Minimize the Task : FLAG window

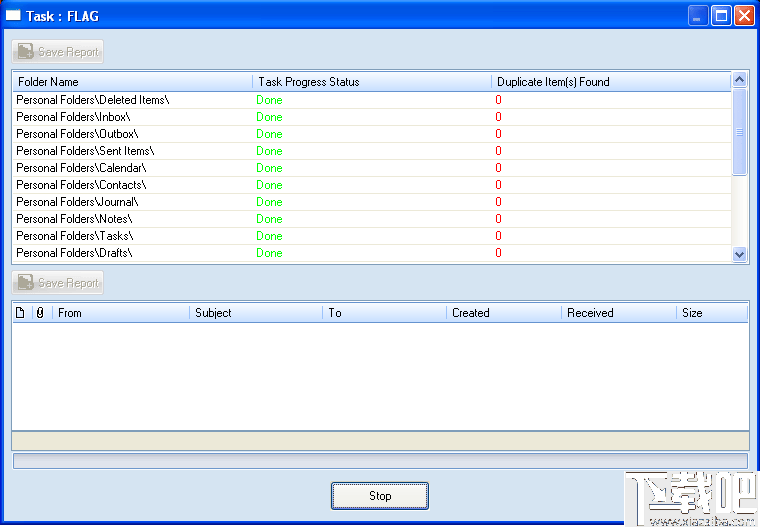point(698,16)
